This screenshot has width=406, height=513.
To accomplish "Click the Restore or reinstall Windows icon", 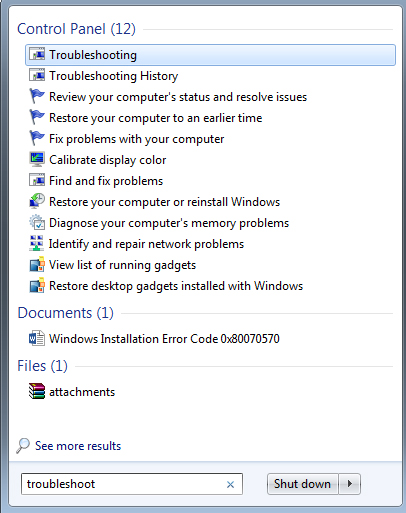I will coord(37,201).
